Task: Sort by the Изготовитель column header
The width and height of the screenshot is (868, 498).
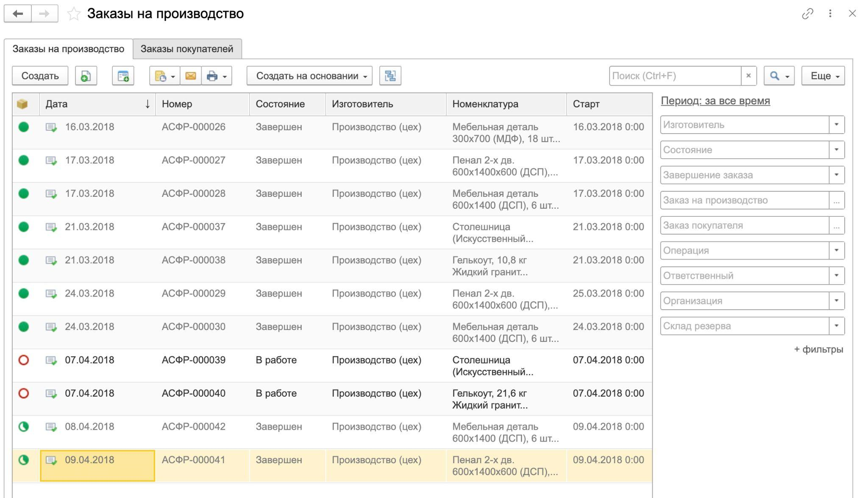Action: click(386, 104)
